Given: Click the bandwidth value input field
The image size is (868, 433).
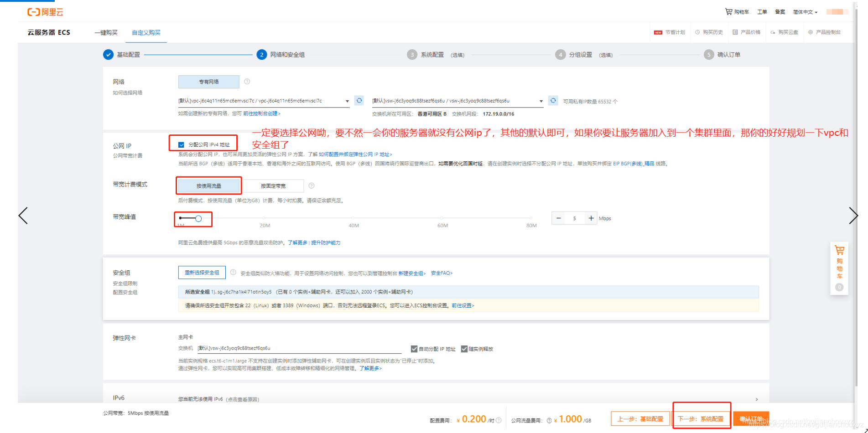Looking at the screenshot, I should [x=575, y=218].
